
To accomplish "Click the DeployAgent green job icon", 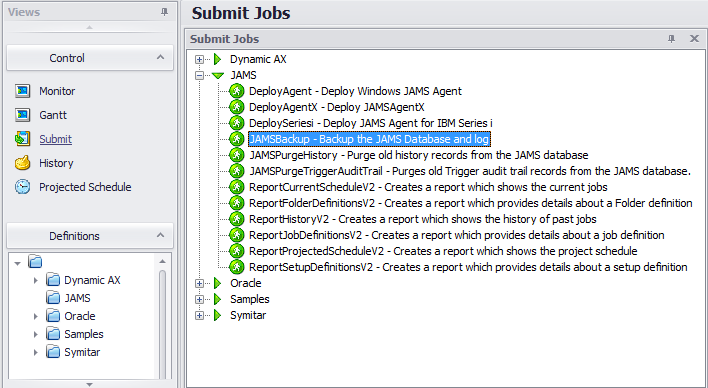I will (x=237, y=91).
